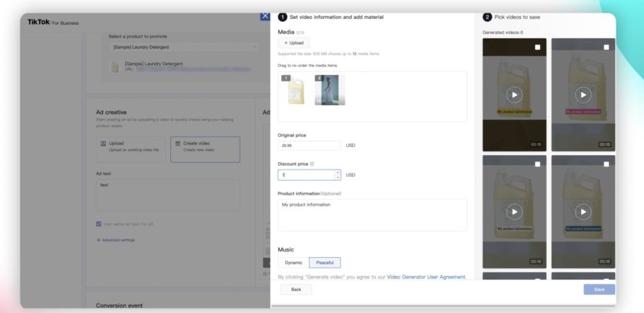
Task: Click the Save button
Action: coord(599,289)
